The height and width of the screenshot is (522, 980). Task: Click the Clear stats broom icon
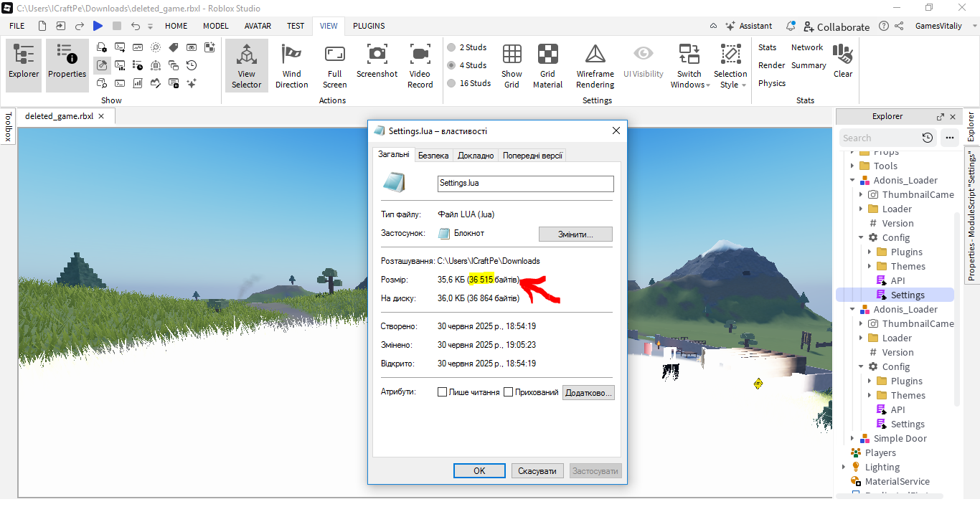coord(842,60)
